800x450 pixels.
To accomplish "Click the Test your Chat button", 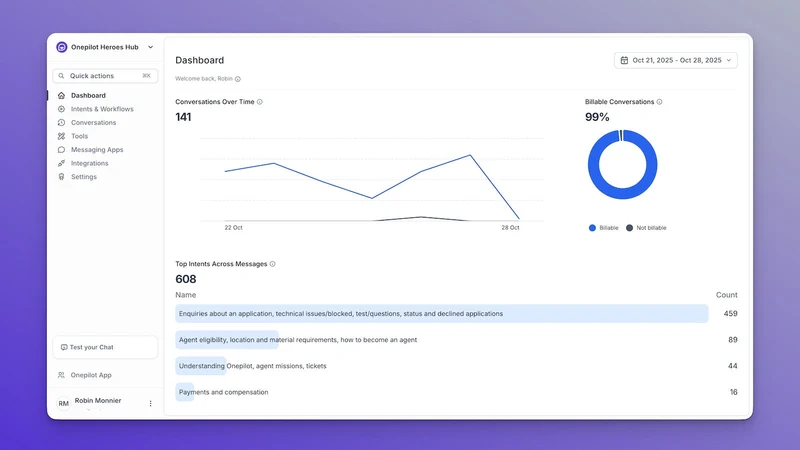I will tap(105, 347).
